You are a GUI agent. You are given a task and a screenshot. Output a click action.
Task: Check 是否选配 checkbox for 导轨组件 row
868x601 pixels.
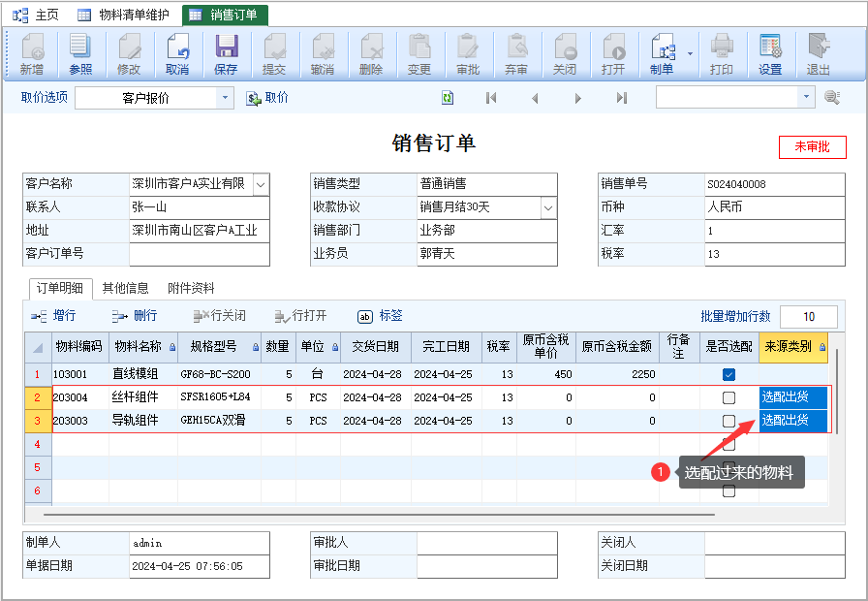729,421
